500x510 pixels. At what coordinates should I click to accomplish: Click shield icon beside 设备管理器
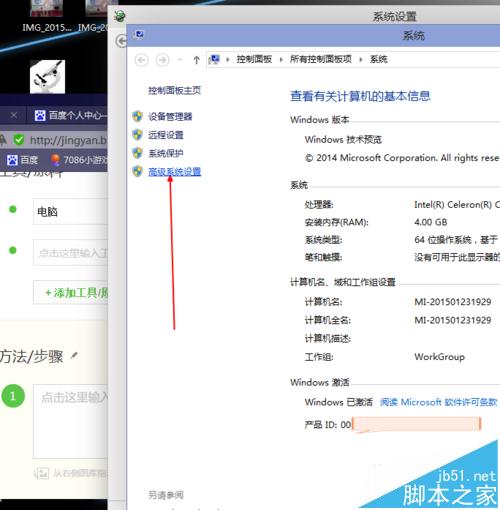tap(137, 116)
